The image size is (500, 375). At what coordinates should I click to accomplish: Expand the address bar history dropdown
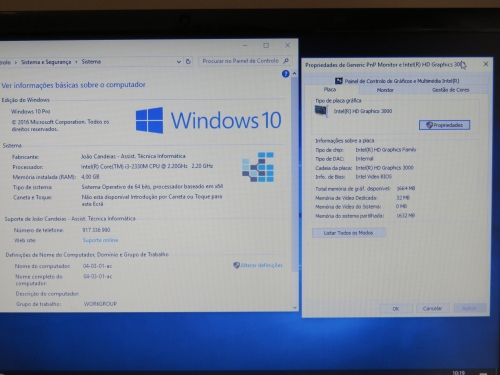tap(179, 62)
